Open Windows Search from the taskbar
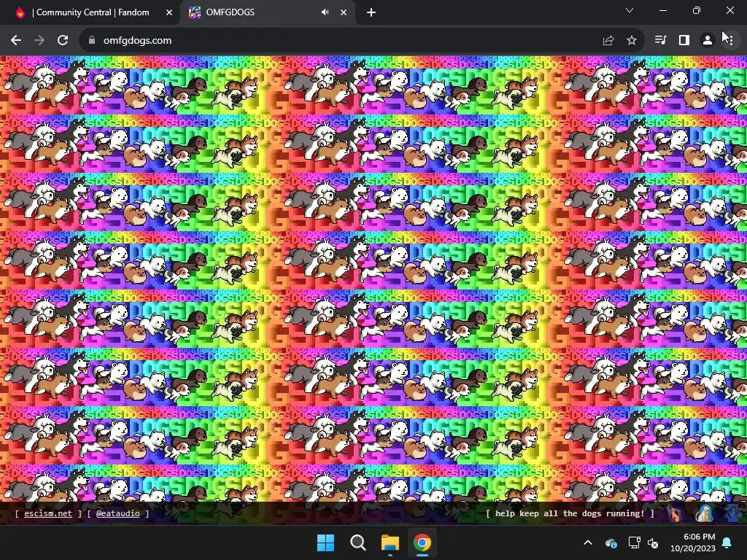The width and height of the screenshot is (747, 560). coord(357,542)
